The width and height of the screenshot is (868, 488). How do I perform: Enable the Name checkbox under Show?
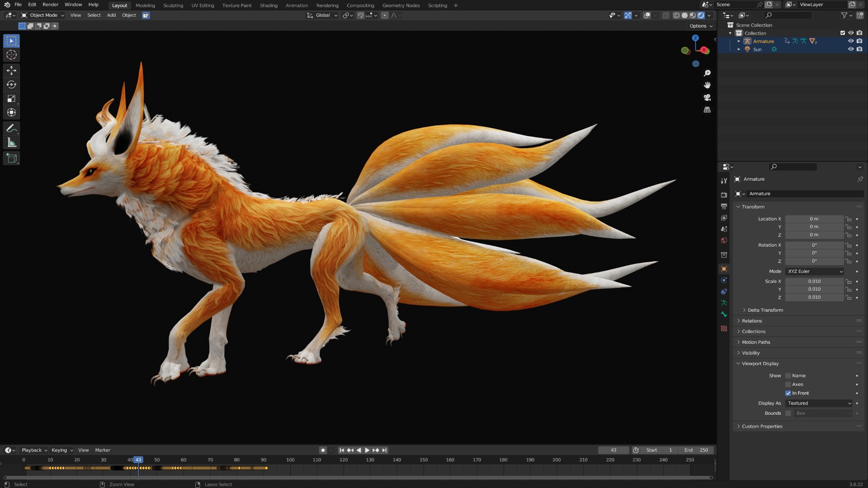click(x=788, y=376)
